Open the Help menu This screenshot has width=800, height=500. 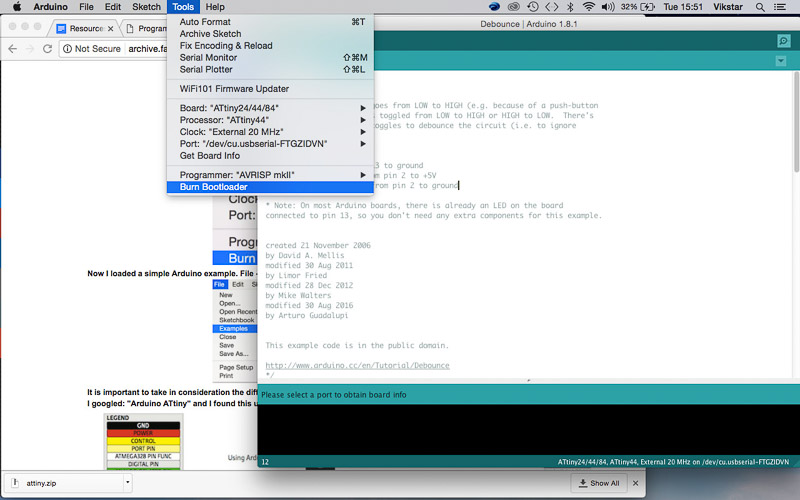coord(215,7)
